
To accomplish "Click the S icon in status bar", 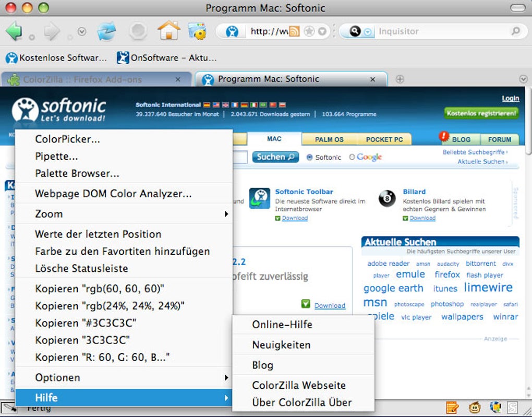I will (x=512, y=407).
